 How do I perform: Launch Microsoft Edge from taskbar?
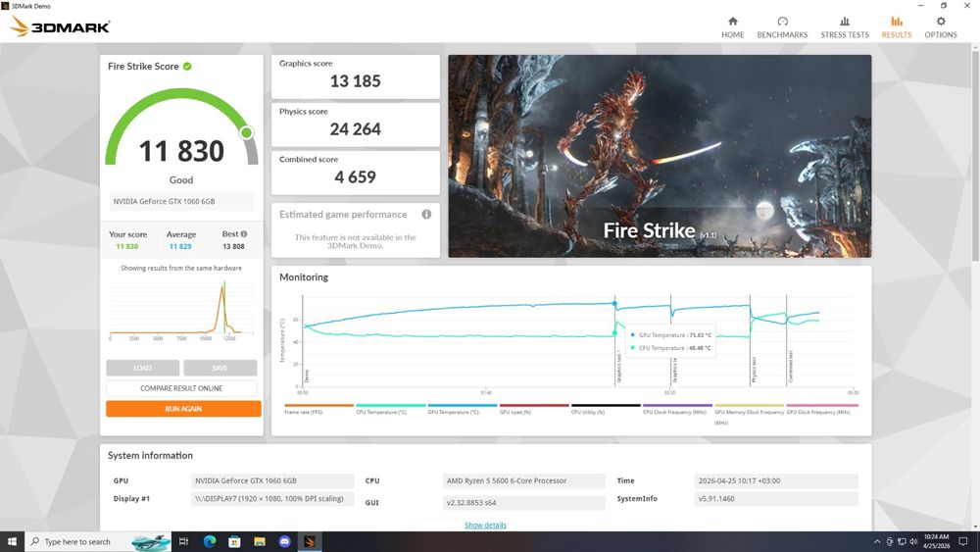210,541
